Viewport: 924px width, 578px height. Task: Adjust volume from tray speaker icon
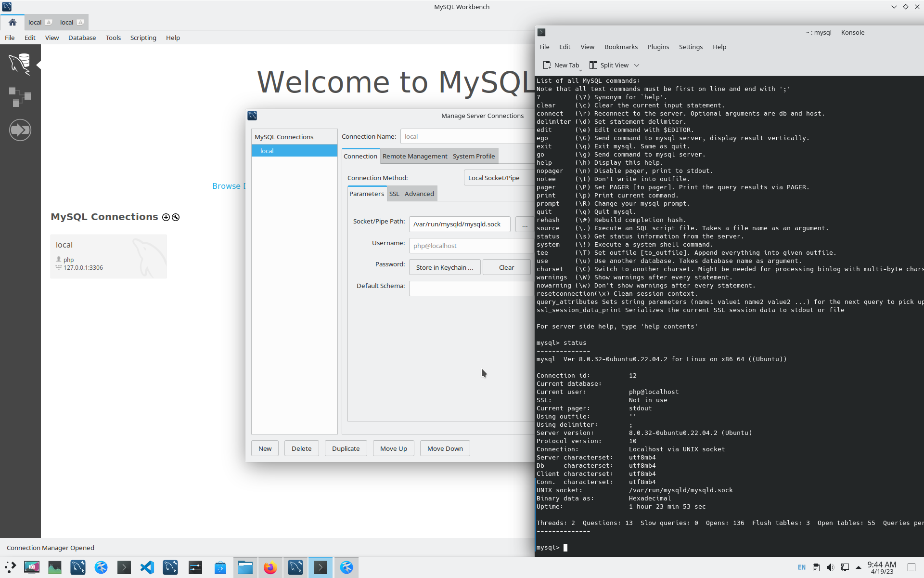tap(830, 567)
